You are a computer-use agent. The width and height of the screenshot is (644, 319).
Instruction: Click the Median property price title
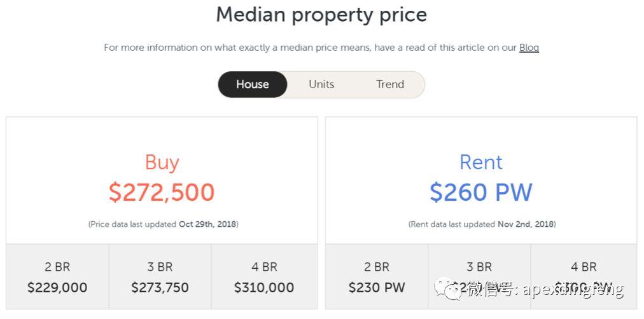321,15
